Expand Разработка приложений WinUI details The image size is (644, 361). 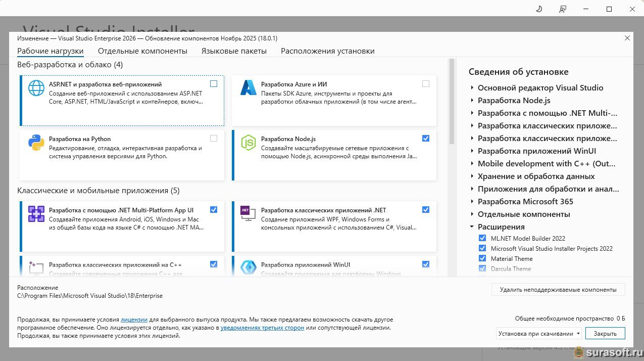(472, 151)
